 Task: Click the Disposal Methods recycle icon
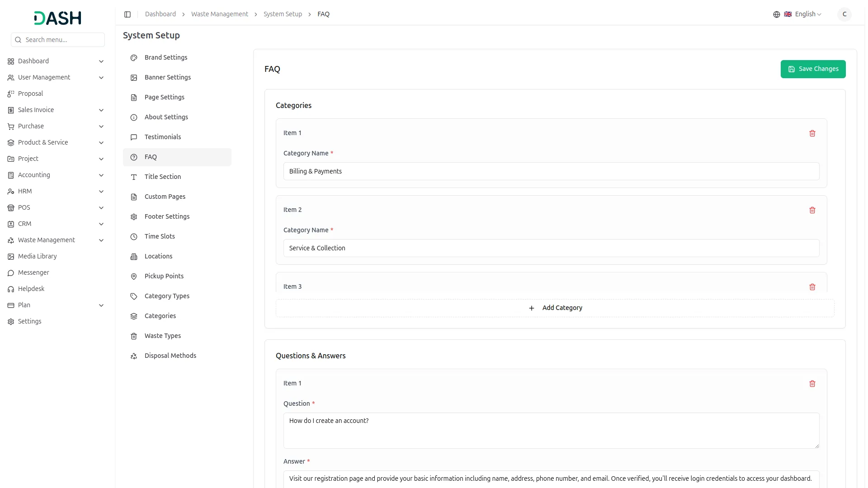coord(134,356)
